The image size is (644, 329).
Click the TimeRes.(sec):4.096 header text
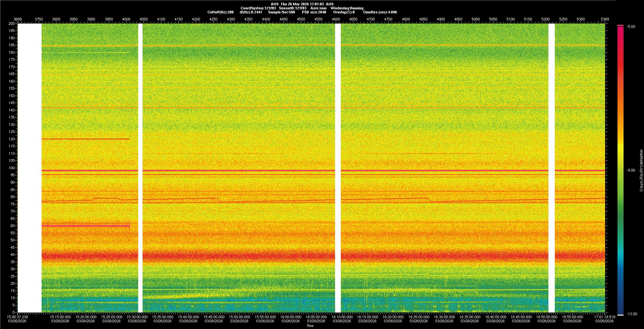tap(379, 12)
